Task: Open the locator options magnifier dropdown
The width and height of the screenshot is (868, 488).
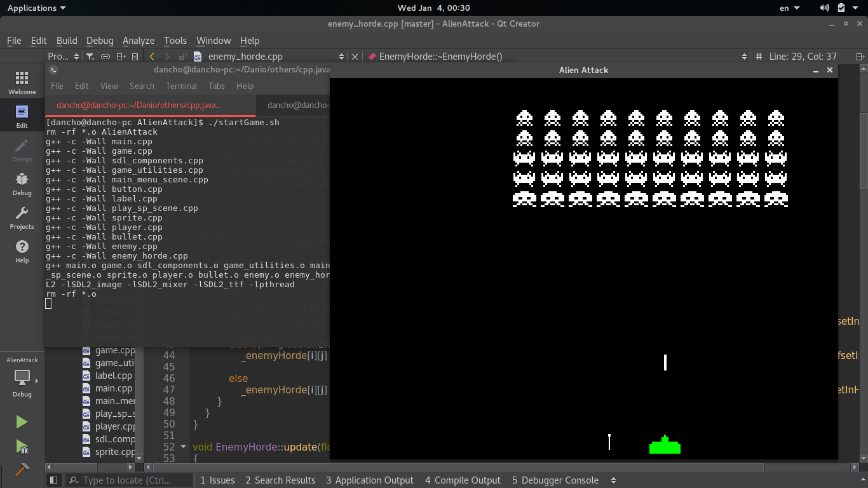Action: (x=74, y=480)
